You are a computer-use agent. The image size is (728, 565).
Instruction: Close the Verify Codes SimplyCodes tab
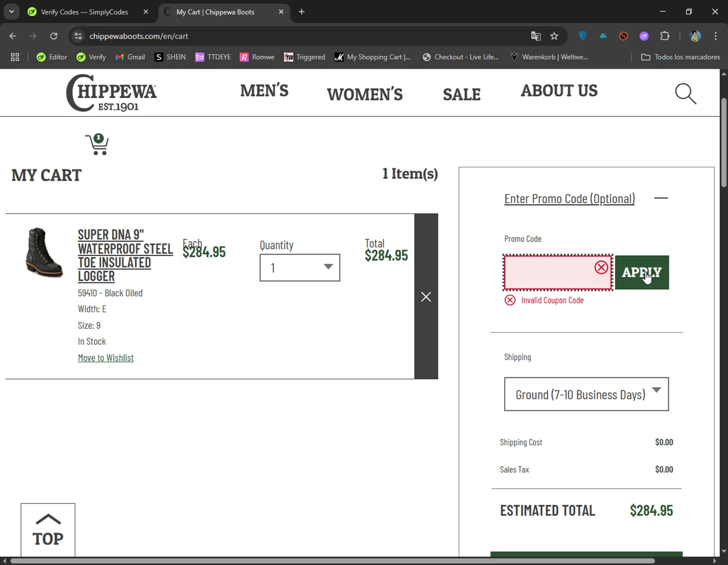coord(146,12)
